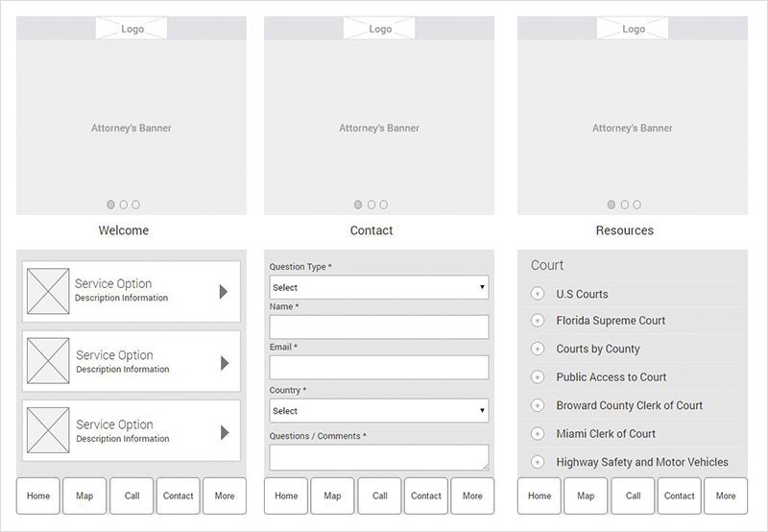Click into the Name input field
768x532 pixels.
379,326
